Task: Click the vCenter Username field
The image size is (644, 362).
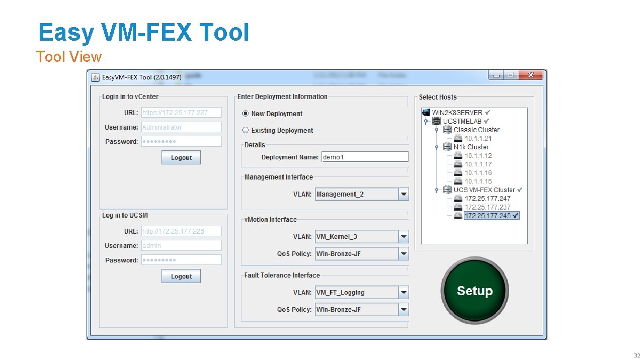Action: 181,127
